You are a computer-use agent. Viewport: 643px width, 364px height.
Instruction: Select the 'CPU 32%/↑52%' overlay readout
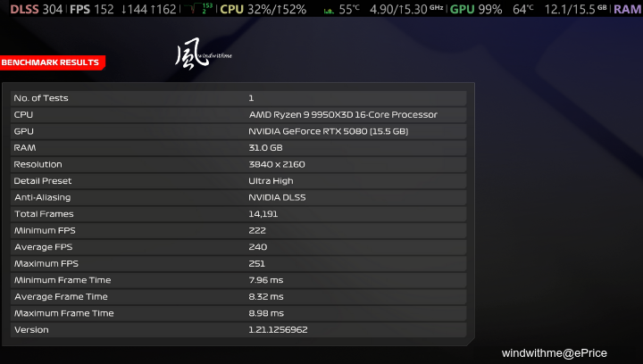263,9
